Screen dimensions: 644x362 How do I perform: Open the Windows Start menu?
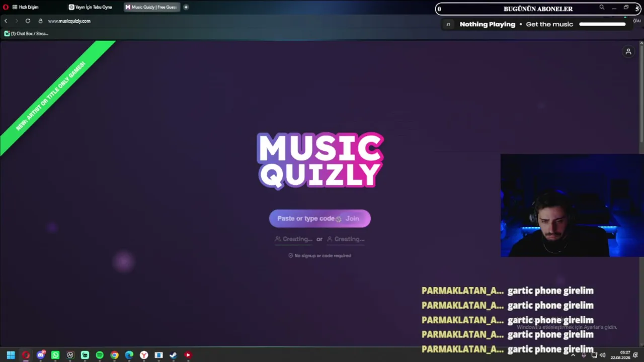click(11, 355)
